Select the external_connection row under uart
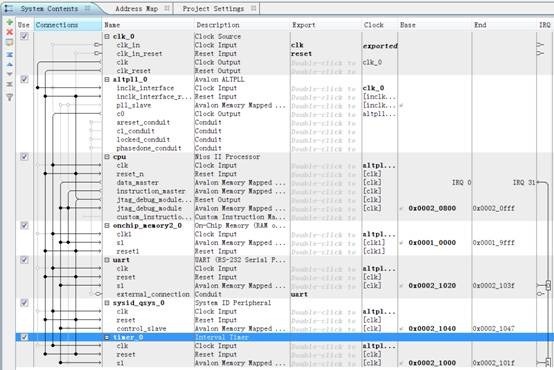This screenshot has height=370, width=554. click(x=284, y=294)
